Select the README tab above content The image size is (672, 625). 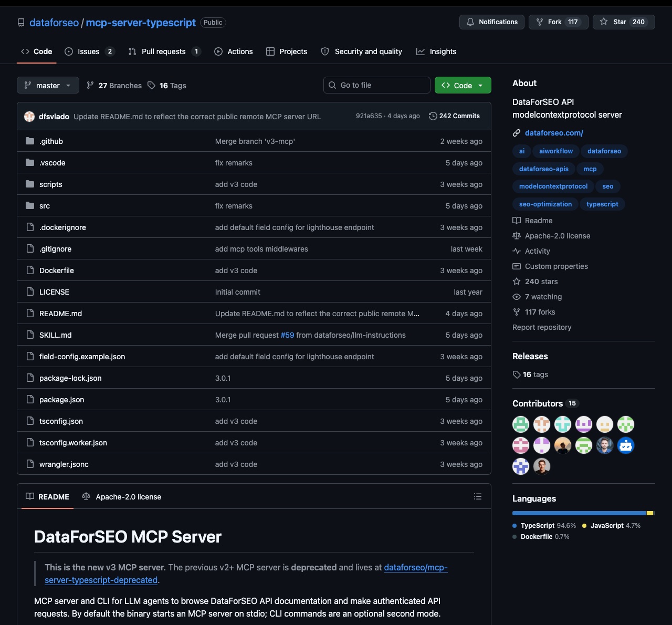[x=47, y=497]
